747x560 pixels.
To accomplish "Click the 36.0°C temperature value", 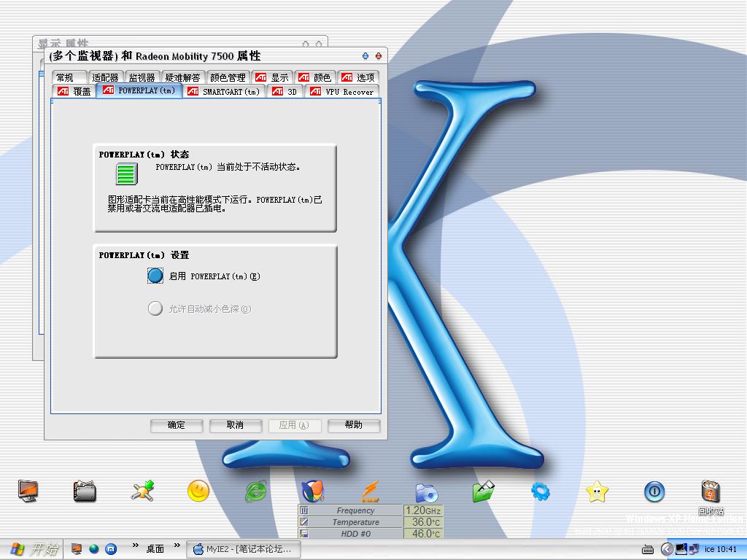I will click(x=424, y=522).
